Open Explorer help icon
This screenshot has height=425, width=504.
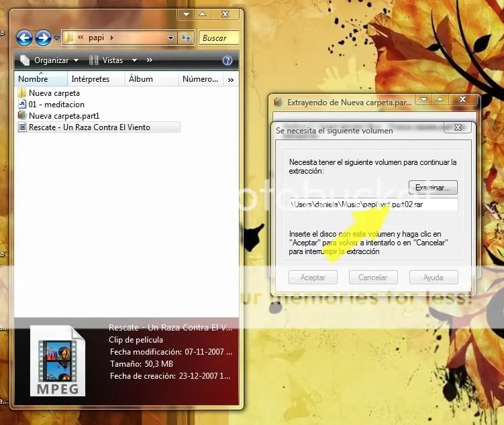tap(228, 60)
